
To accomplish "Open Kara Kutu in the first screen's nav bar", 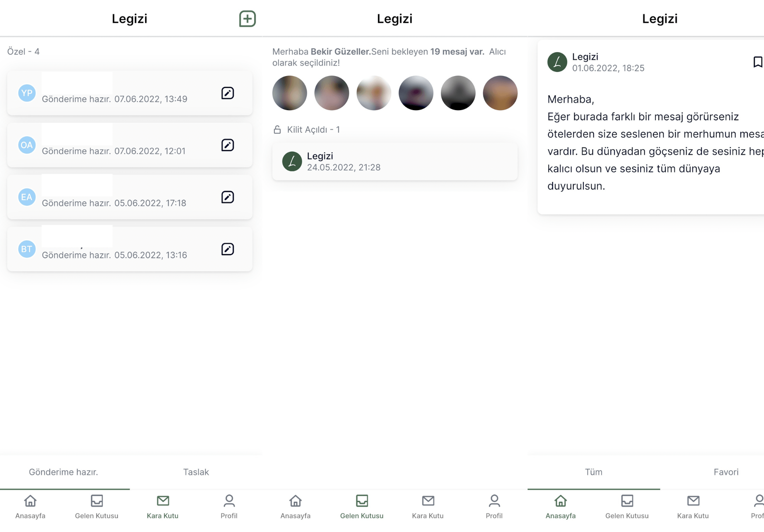I will click(x=163, y=507).
